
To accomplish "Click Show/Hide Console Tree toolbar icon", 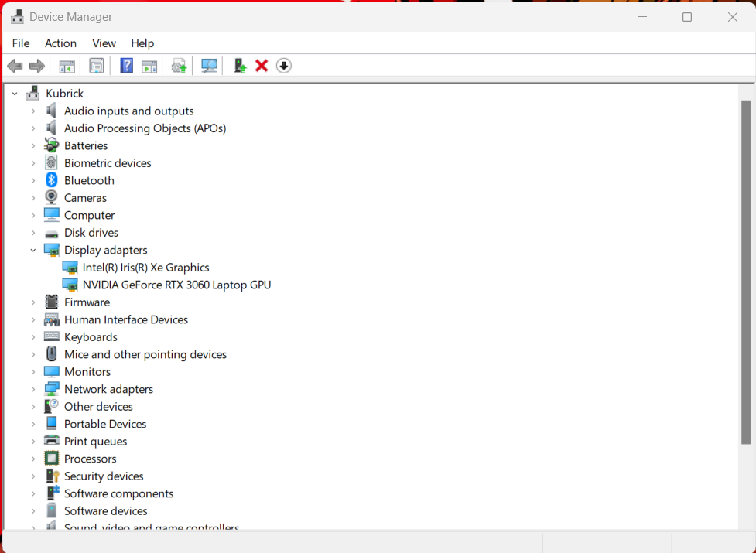I will [67, 66].
